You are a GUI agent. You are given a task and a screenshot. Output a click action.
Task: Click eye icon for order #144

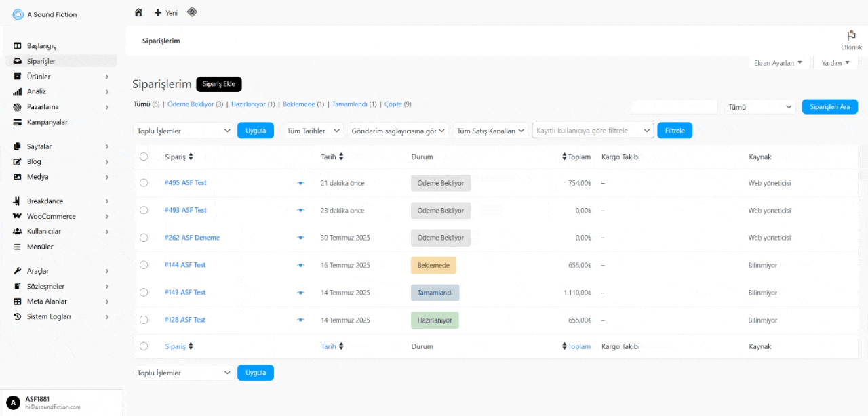click(300, 265)
